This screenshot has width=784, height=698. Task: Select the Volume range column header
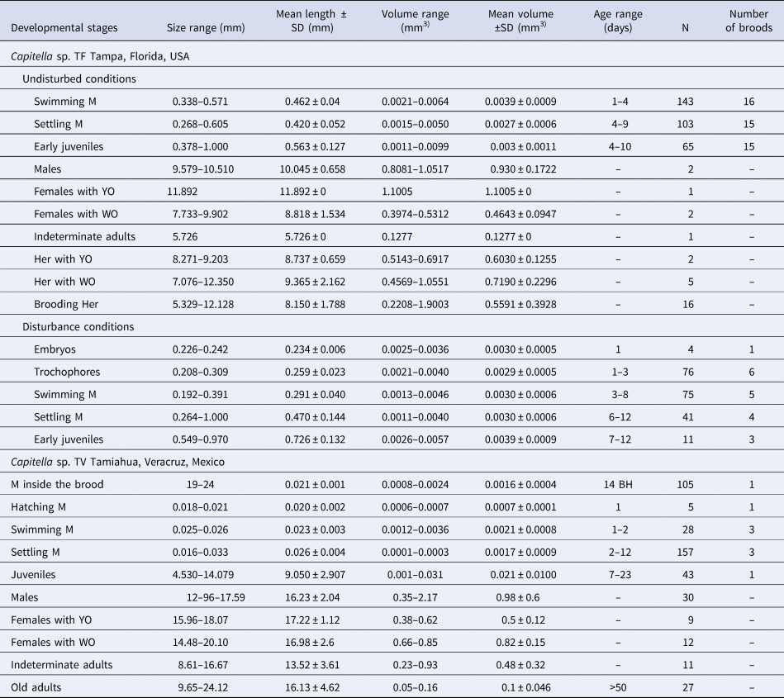(416, 21)
